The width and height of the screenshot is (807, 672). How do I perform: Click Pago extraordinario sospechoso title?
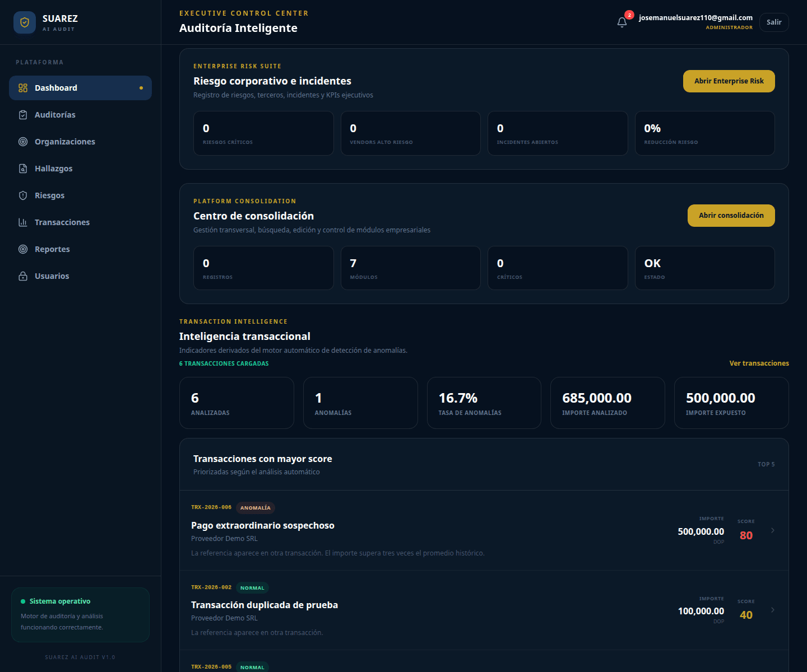coord(263,525)
